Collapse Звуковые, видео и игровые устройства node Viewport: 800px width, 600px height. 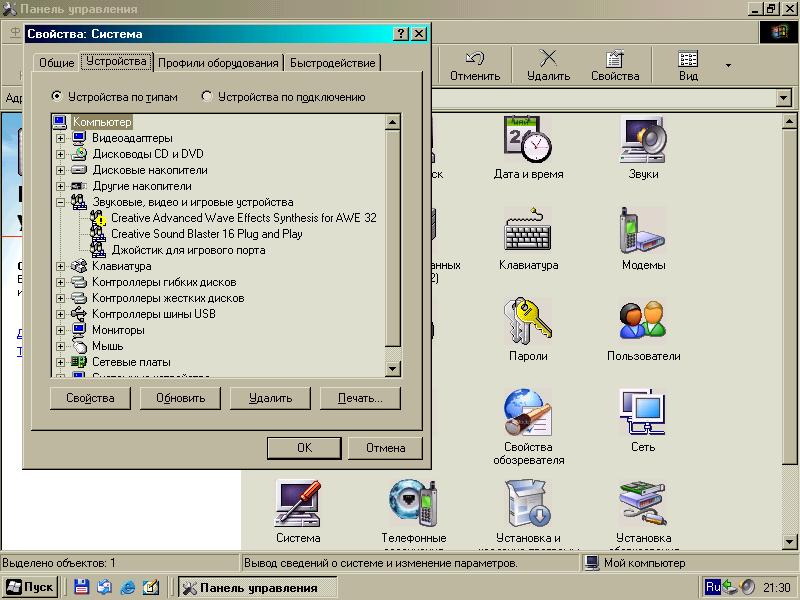click(x=60, y=202)
